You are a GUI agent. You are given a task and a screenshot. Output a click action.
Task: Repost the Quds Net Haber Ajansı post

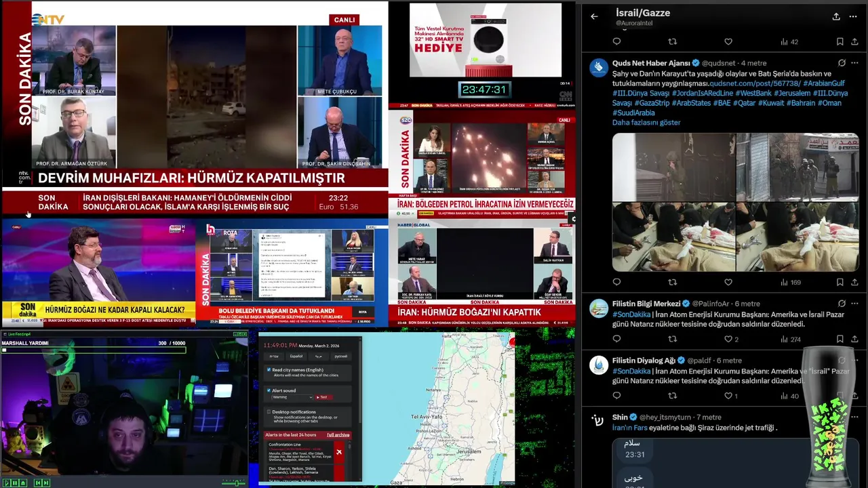673,282
